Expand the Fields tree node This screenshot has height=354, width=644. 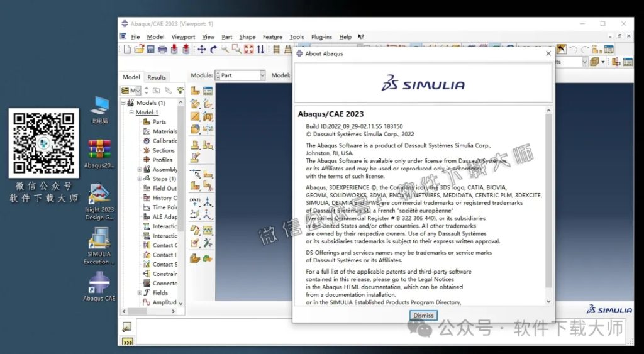[x=140, y=293]
